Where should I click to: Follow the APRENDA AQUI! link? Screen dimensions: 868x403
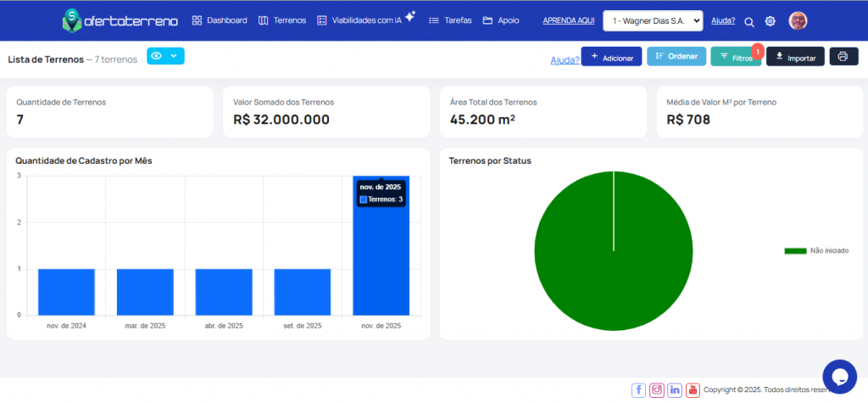pos(568,20)
